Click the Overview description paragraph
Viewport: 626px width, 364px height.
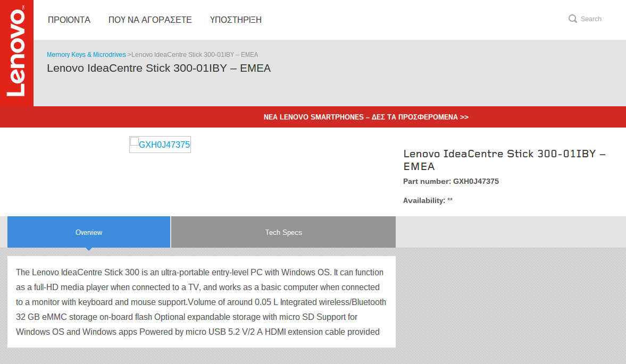click(201, 302)
